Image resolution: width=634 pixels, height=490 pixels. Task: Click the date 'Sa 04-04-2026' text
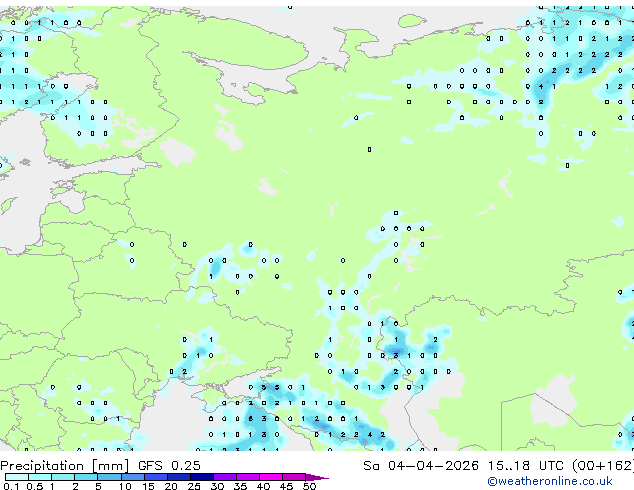click(x=421, y=466)
